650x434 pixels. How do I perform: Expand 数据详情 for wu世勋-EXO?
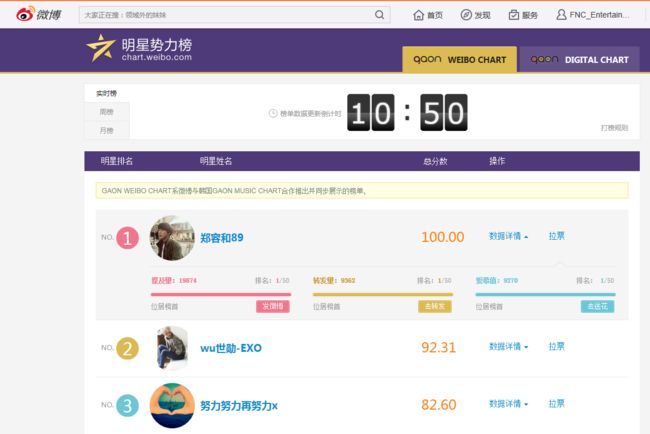pyautogui.click(x=508, y=347)
